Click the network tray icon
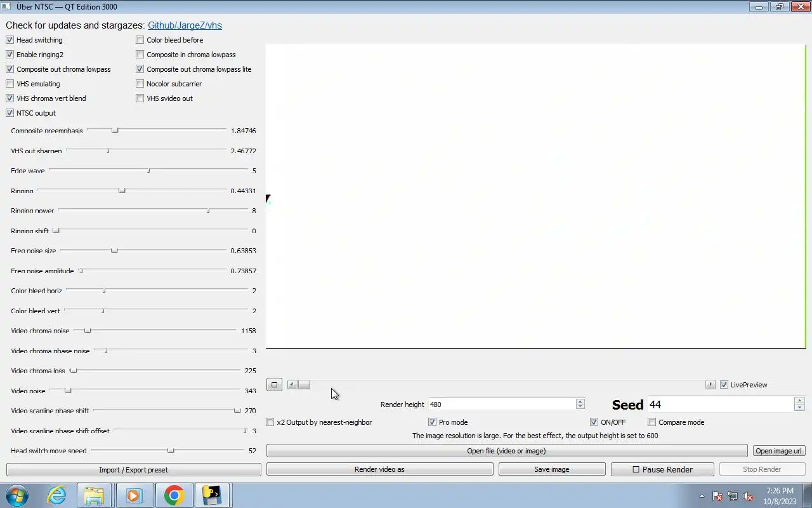The image size is (812, 508). 733,497
